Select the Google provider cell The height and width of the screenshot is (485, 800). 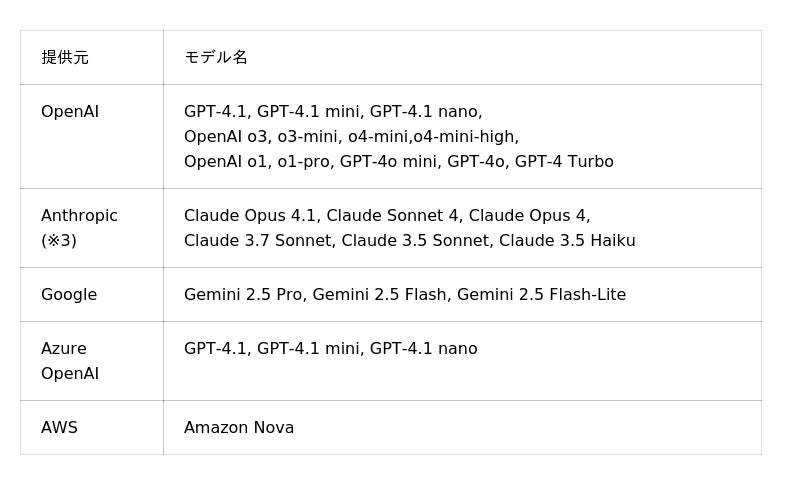click(x=69, y=295)
